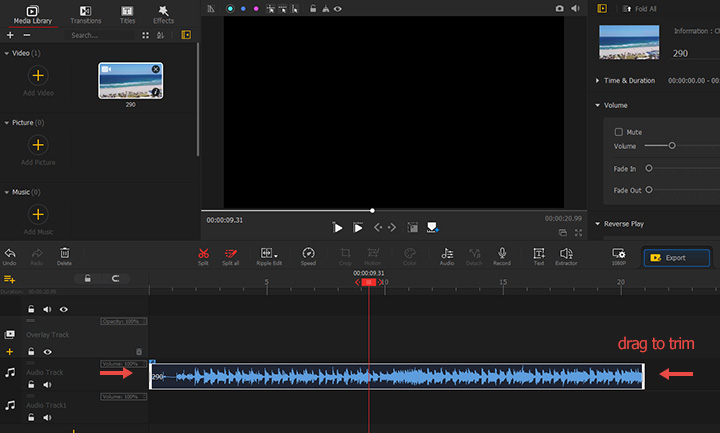The width and height of the screenshot is (720, 433).
Task: Open the Effects tab
Action: pos(163,14)
